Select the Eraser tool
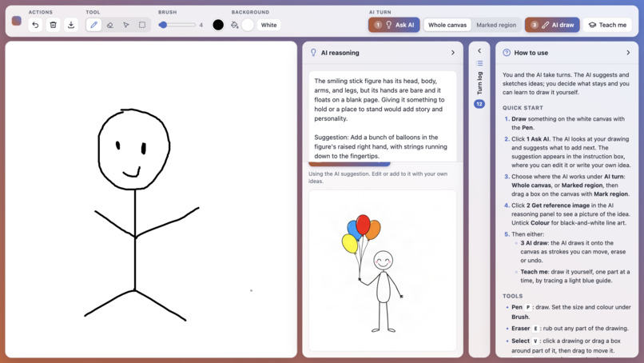This screenshot has width=644, height=363. pos(109,25)
